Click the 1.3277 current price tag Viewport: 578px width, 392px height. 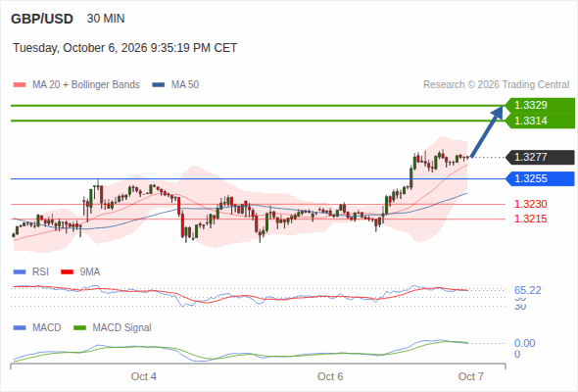point(540,157)
